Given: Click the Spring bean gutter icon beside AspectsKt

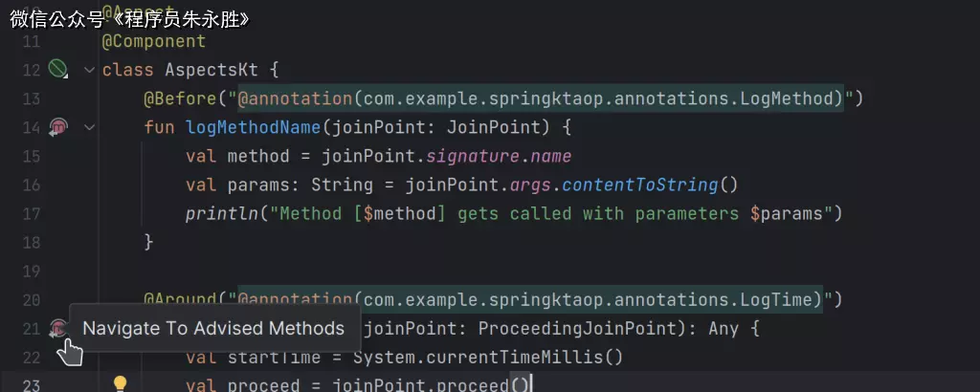Looking at the screenshot, I should pyautogui.click(x=57, y=69).
